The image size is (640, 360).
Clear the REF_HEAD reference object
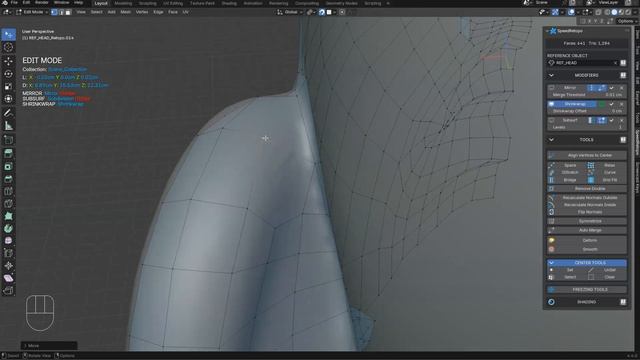[616, 63]
